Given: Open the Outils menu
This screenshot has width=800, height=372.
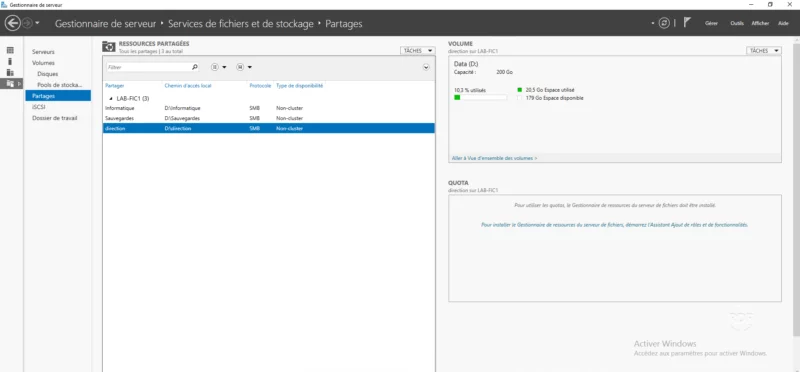Looking at the screenshot, I should 737,23.
